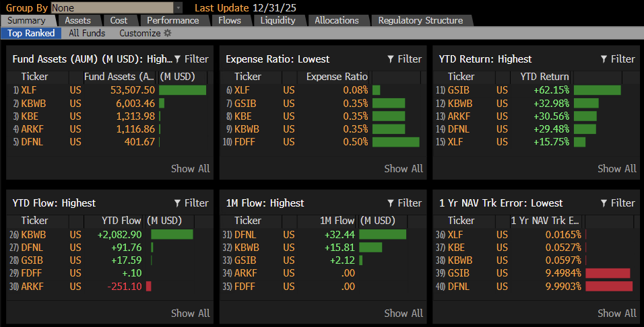Select XLF with +15.75% YTD return
Image resolution: width=644 pixels, height=327 pixels.
[455, 142]
